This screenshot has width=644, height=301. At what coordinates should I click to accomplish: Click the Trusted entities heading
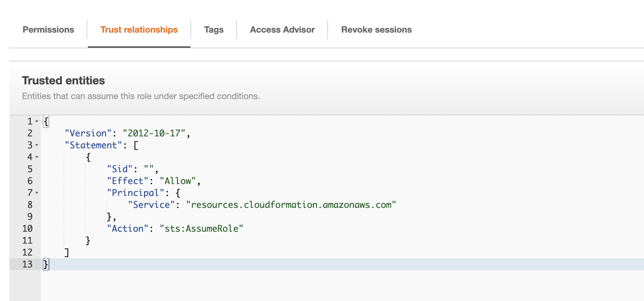click(x=63, y=81)
